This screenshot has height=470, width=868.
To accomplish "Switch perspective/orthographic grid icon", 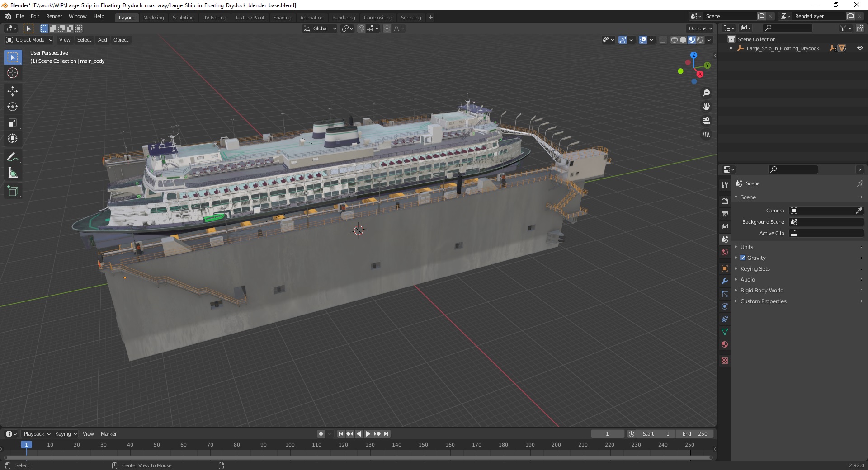I will tap(706, 135).
